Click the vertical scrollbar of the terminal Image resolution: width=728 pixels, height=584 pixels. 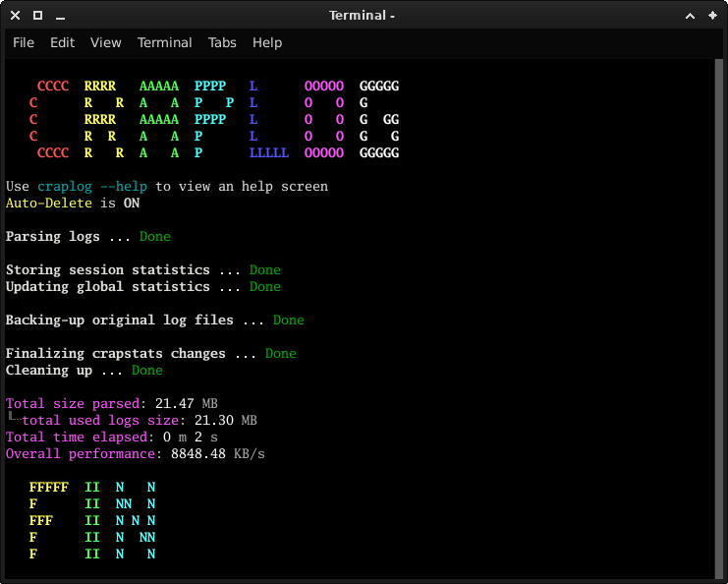tap(719, 319)
